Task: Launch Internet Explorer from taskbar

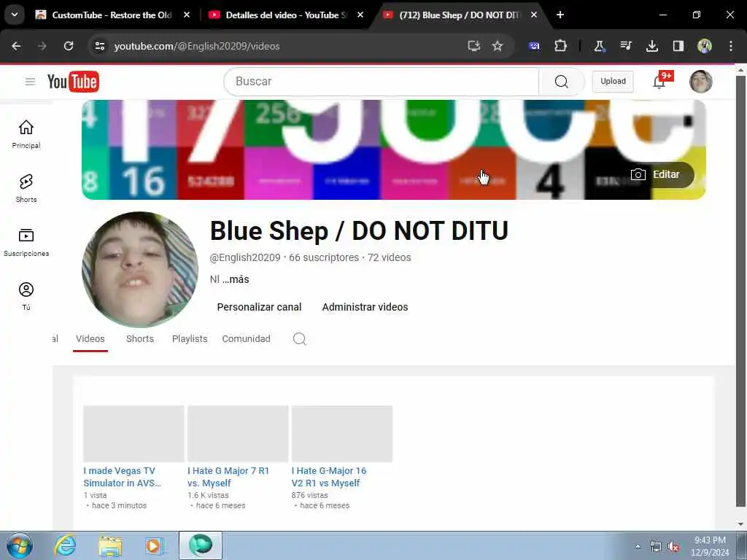Action: click(x=65, y=545)
